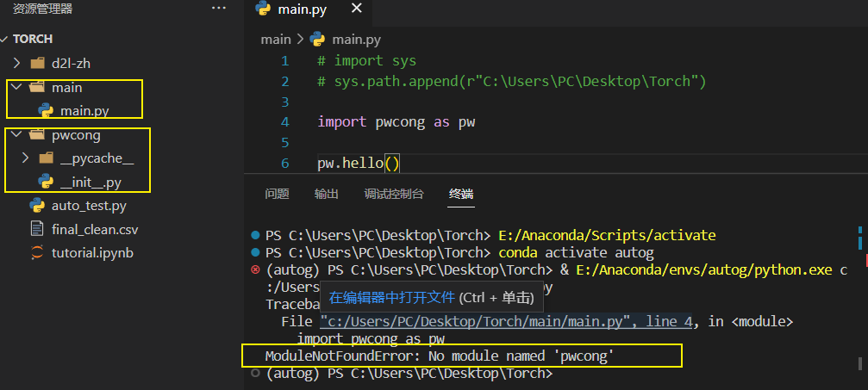Viewport: 868px width, 390px height.
Task: Switch to the 问题 panel tab
Action: 277,195
